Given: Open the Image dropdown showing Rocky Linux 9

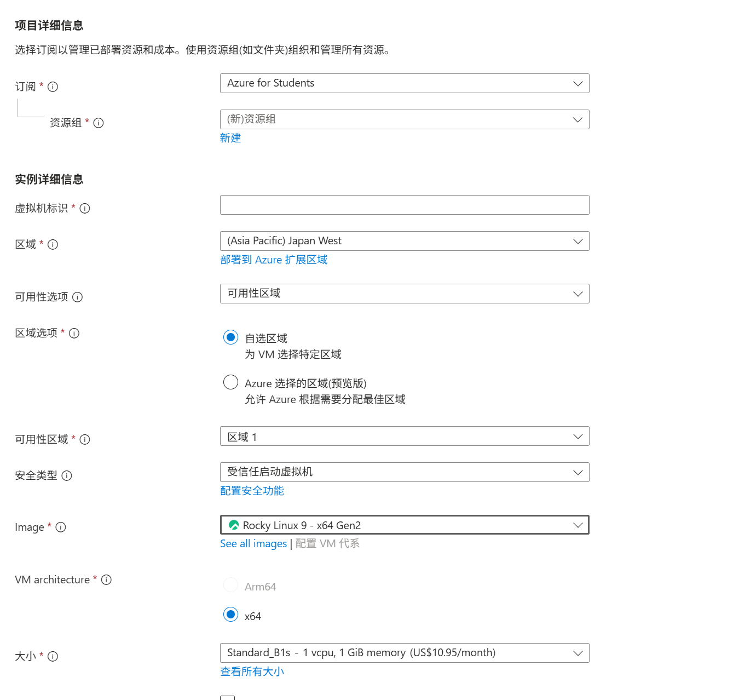Looking at the screenshot, I should coord(405,525).
